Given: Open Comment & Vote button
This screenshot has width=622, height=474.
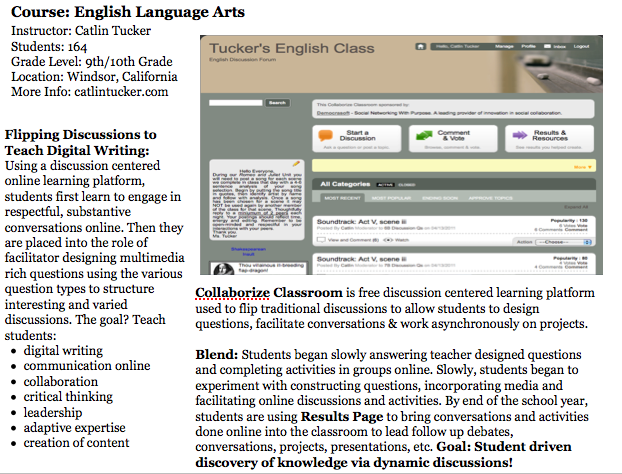Looking at the screenshot, I should click(453, 138).
